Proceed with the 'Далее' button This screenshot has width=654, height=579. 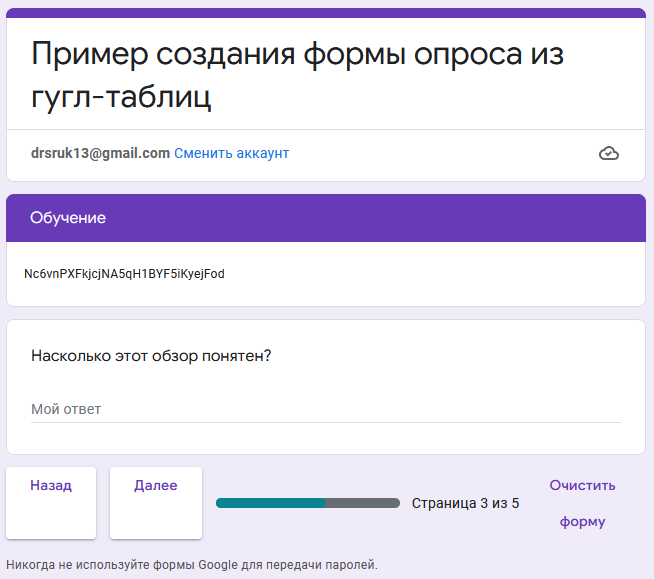coord(156,503)
